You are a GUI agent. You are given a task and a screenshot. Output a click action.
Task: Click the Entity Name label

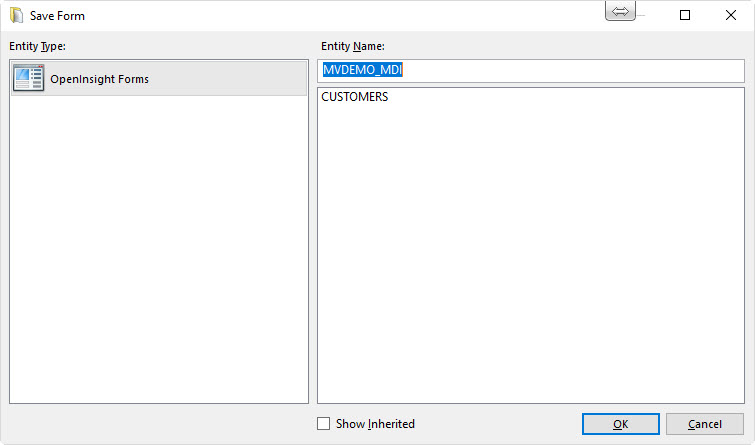point(353,46)
